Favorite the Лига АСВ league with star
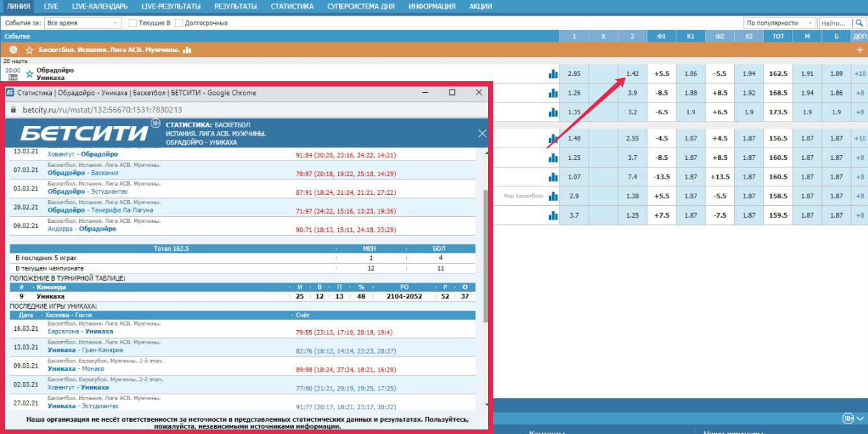 click(29, 50)
